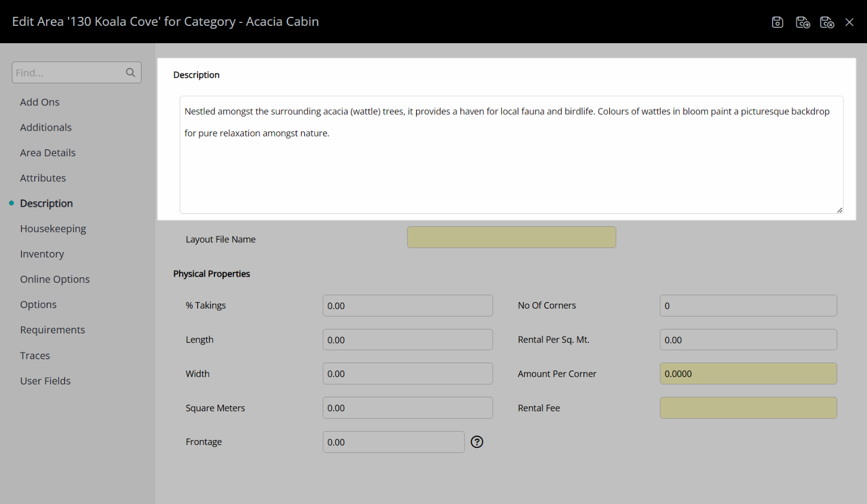Click the Amount Per Corner label
The width and height of the screenshot is (867, 504).
557,374
